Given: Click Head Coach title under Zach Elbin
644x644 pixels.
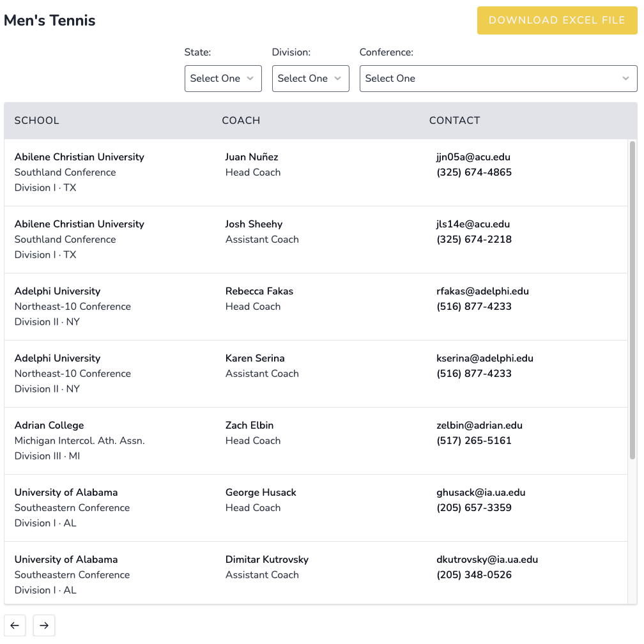Looking at the screenshot, I should (x=253, y=441).
